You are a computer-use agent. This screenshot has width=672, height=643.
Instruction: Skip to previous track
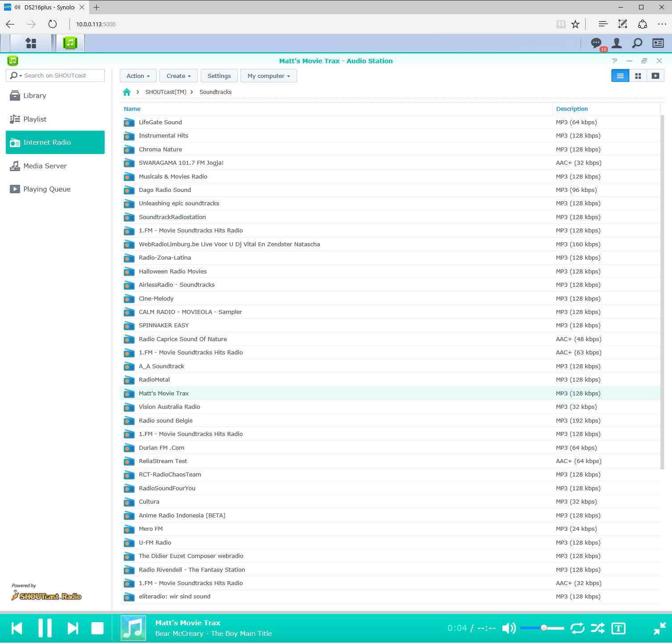pyautogui.click(x=17, y=628)
